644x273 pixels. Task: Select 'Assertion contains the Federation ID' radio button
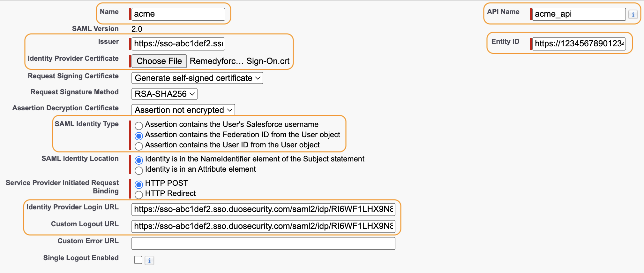pos(139,136)
